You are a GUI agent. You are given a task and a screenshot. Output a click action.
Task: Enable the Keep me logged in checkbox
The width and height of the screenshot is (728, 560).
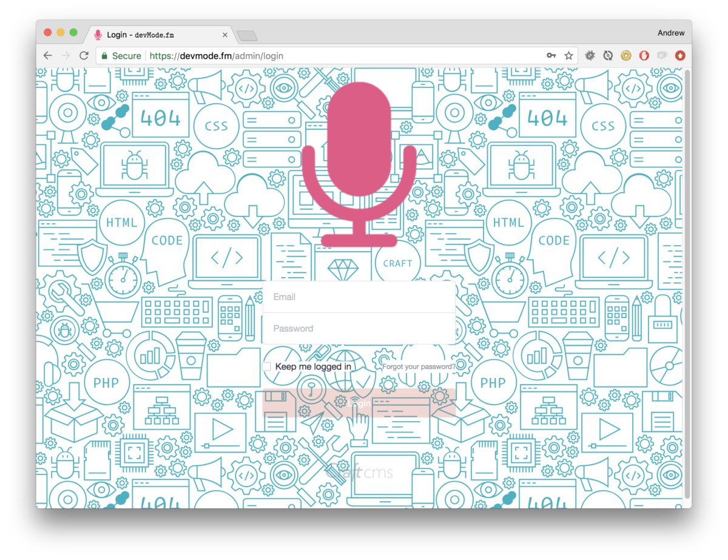pos(266,366)
